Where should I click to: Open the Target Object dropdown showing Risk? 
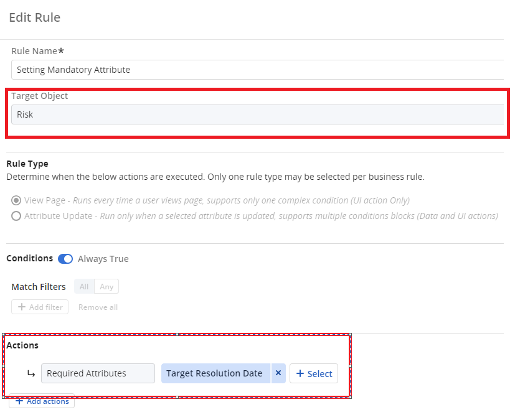click(257, 114)
